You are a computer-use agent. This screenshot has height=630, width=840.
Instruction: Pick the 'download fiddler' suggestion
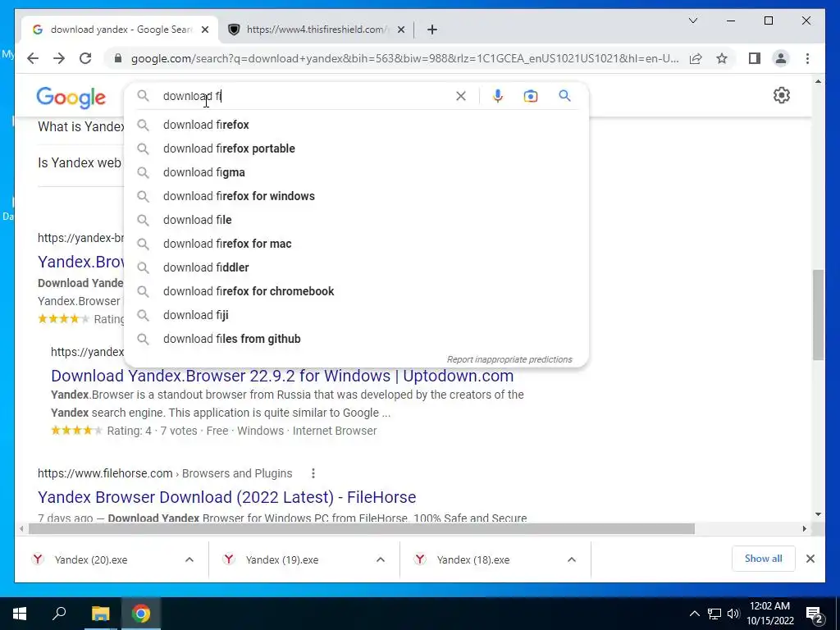pos(356,267)
